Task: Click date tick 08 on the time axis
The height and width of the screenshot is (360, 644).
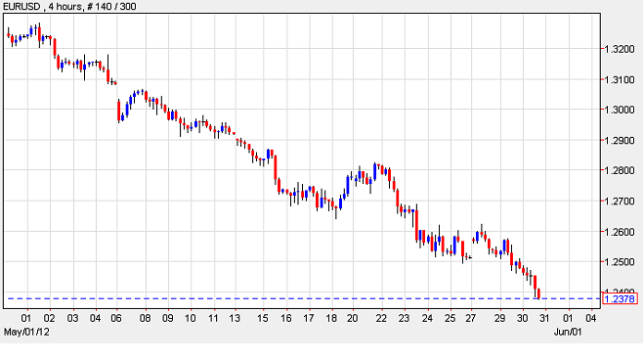Action: pyautogui.click(x=145, y=319)
